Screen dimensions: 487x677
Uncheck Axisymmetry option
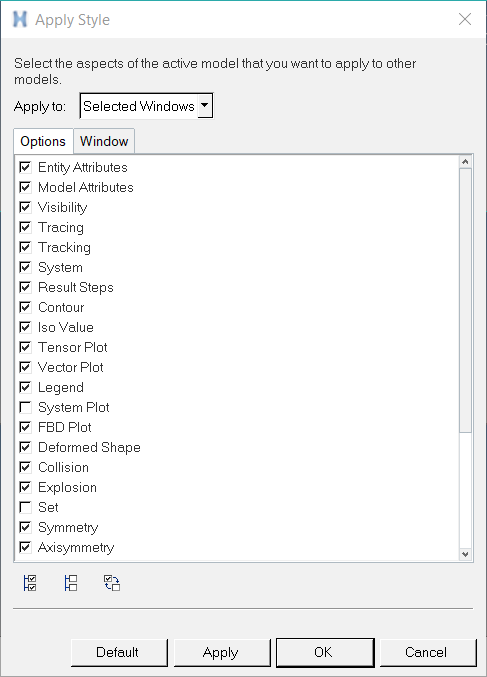(x=25, y=547)
